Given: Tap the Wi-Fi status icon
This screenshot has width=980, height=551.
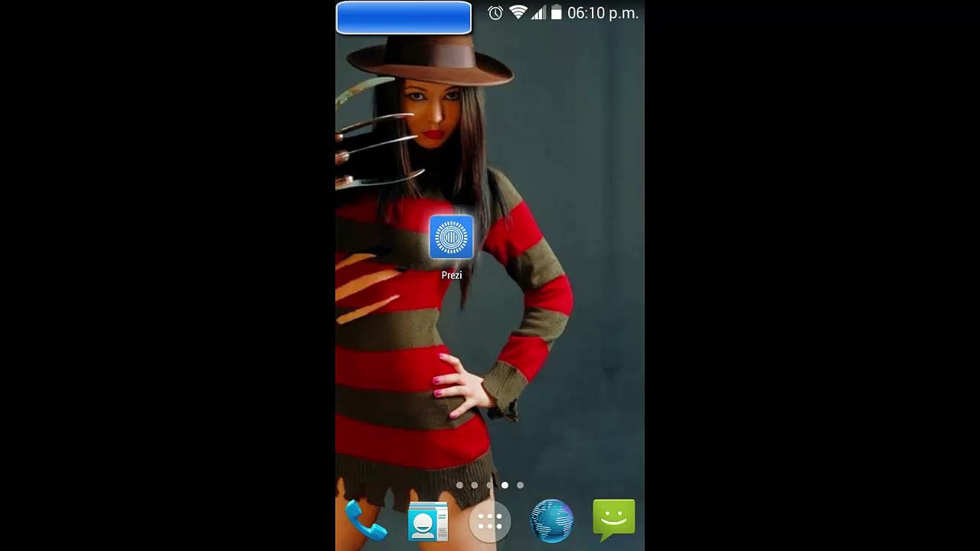Looking at the screenshot, I should 518,13.
